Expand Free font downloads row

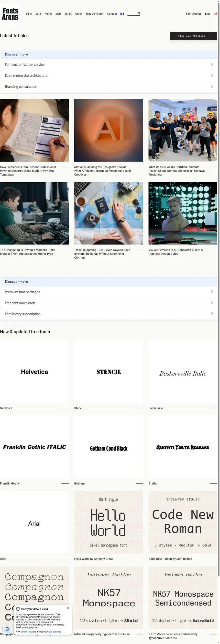click(x=109, y=303)
